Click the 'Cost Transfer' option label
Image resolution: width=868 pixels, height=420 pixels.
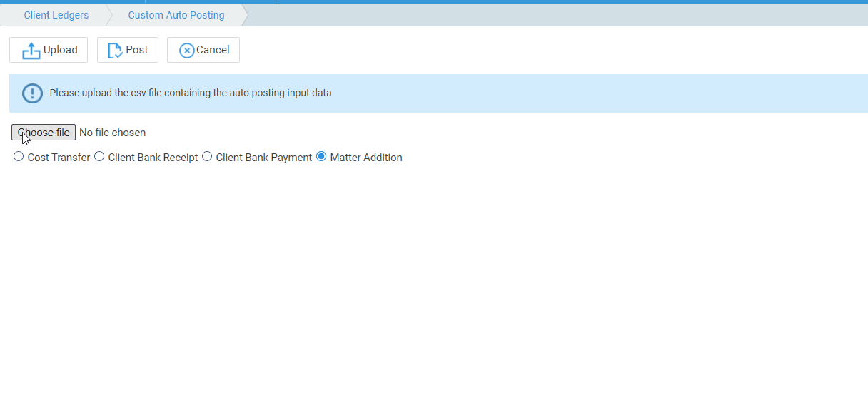59,158
